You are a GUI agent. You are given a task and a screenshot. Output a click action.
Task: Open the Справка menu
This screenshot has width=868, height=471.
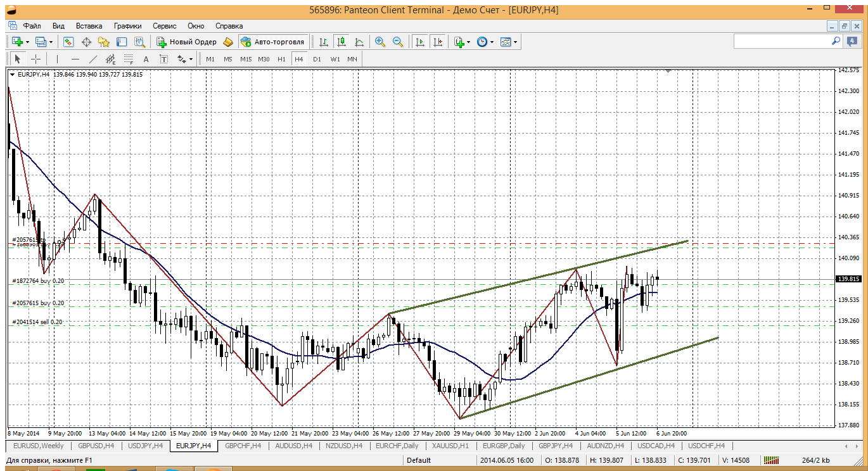pos(229,26)
